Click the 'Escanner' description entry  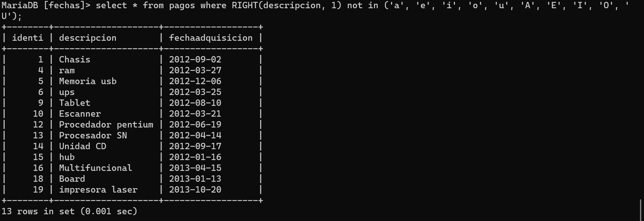pyautogui.click(x=80, y=114)
